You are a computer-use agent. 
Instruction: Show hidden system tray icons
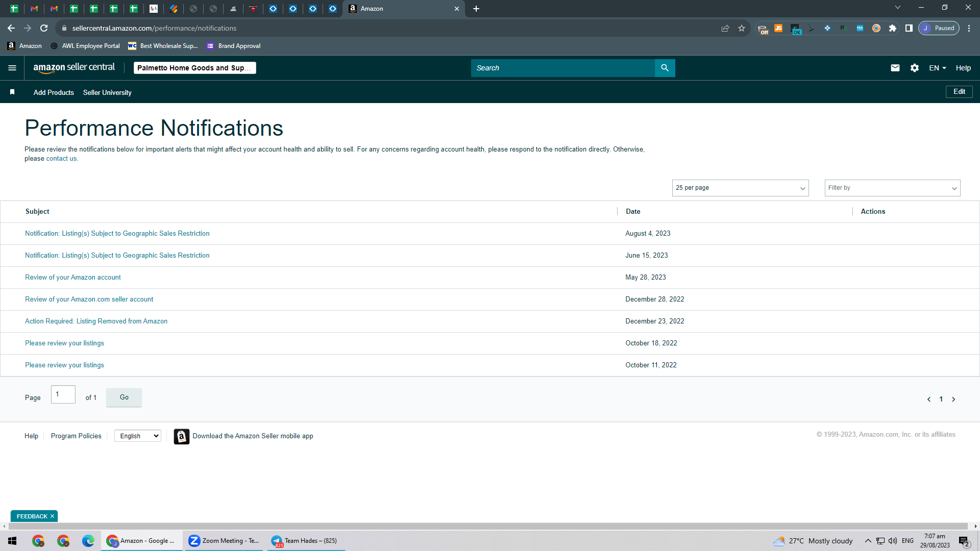pyautogui.click(x=868, y=541)
